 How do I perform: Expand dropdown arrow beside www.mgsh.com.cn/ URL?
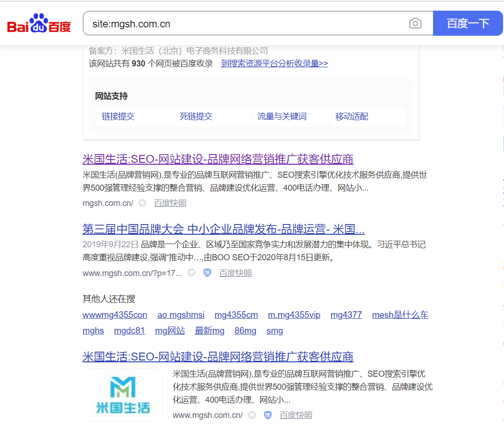click(x=252, y=415)
